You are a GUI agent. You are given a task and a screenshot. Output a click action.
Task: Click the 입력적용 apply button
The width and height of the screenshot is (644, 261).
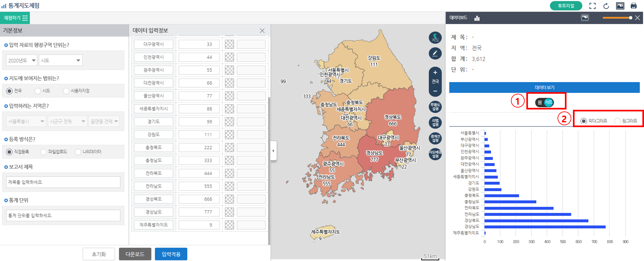point(171,254)
